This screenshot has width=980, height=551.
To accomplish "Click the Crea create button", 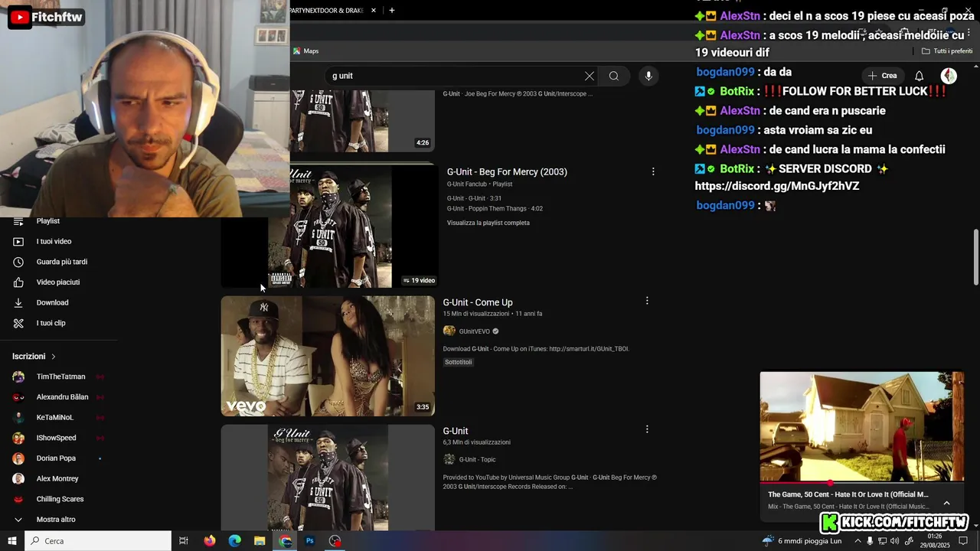I will pyautogui.click(x=881, y=76).
